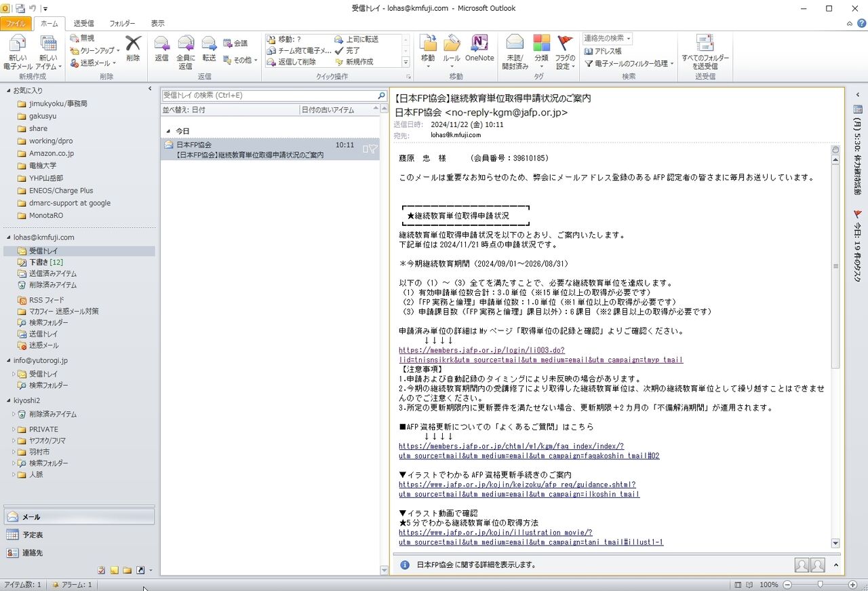Click the 会議 (Meeting) reply icon
The width and height of the screenshot is (868, 591).
(235, 43)
